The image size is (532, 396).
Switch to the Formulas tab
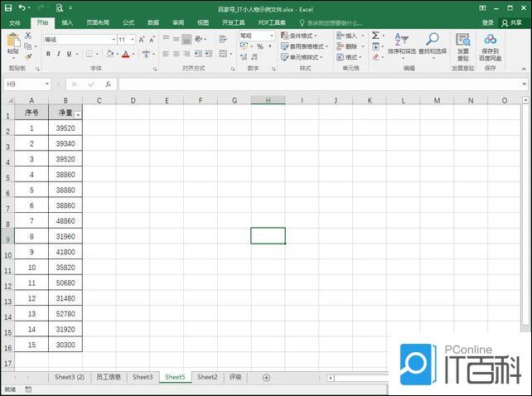tap(128, 22)
